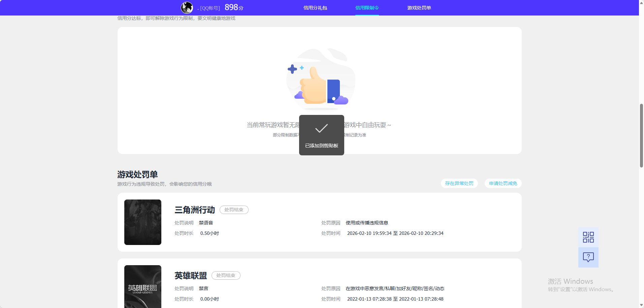Screen dimensions: 644x308
Task: Click the 898分 credit score
Action: pos(234,7)
